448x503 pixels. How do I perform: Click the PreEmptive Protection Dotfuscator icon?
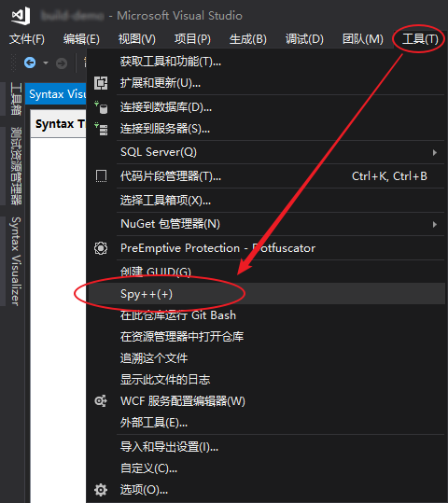101,248
